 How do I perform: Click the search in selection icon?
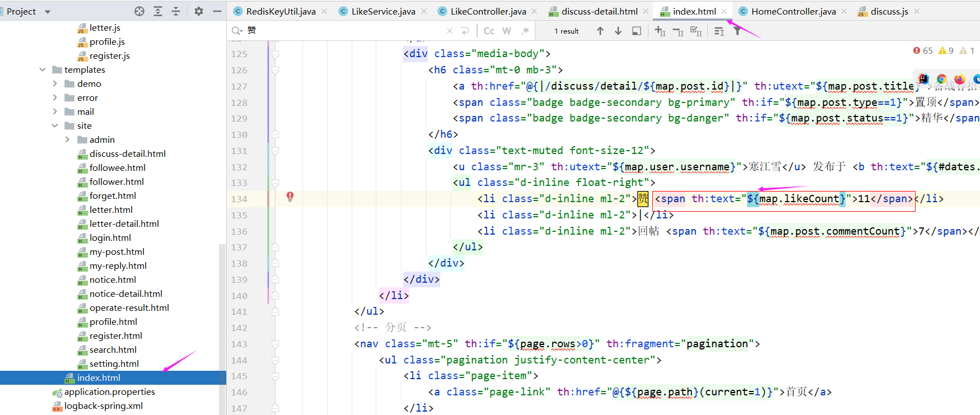click(x=637, y=31)
